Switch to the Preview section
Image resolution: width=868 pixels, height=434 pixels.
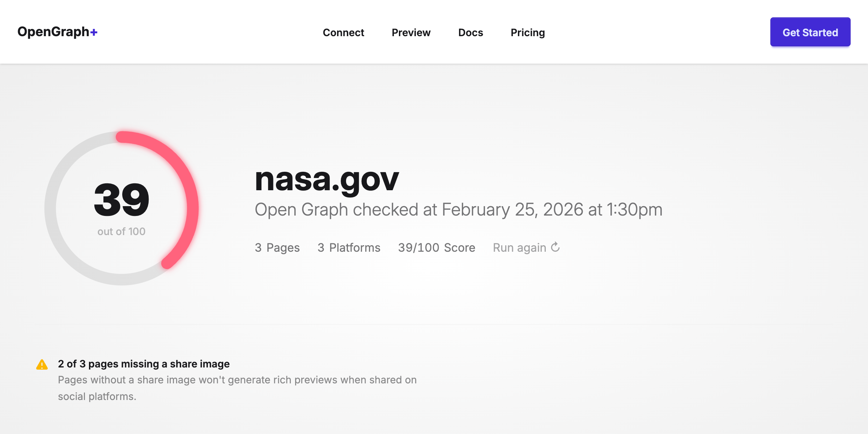[411, 33]
